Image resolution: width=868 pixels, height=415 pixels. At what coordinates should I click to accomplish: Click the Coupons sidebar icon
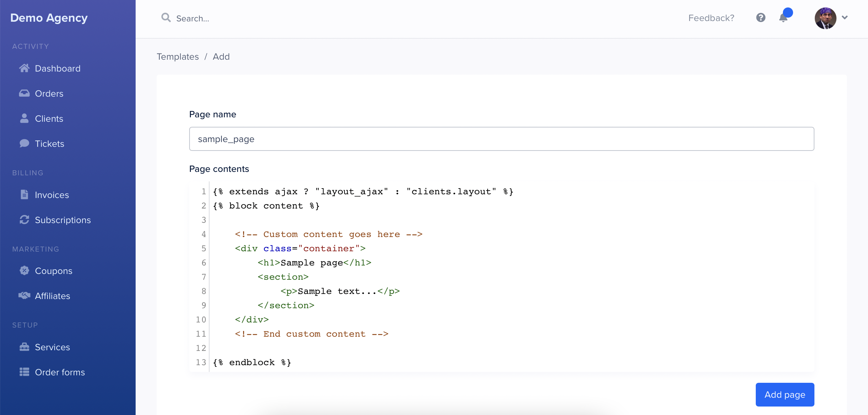[25, 270]
